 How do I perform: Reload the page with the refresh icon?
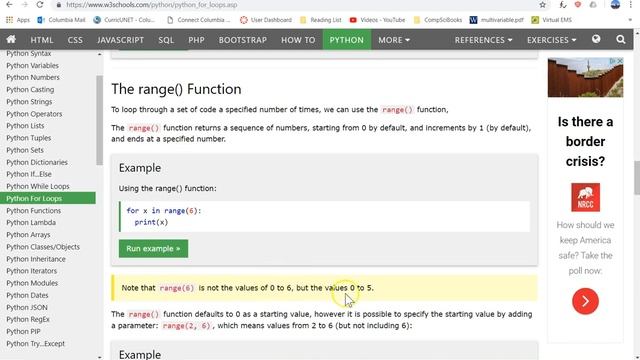40,5
